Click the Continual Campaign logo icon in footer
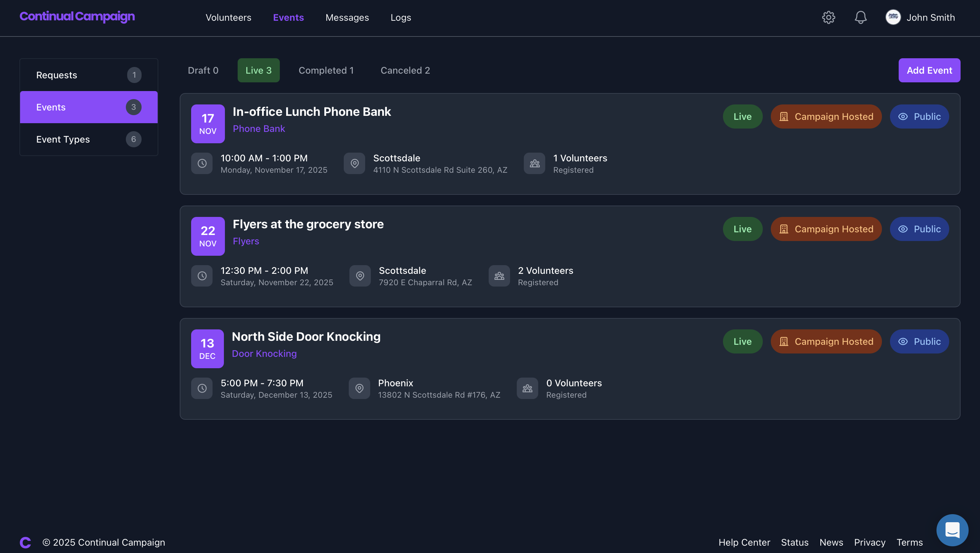Screen dimensions: 980x553 (x=25, y=542)
